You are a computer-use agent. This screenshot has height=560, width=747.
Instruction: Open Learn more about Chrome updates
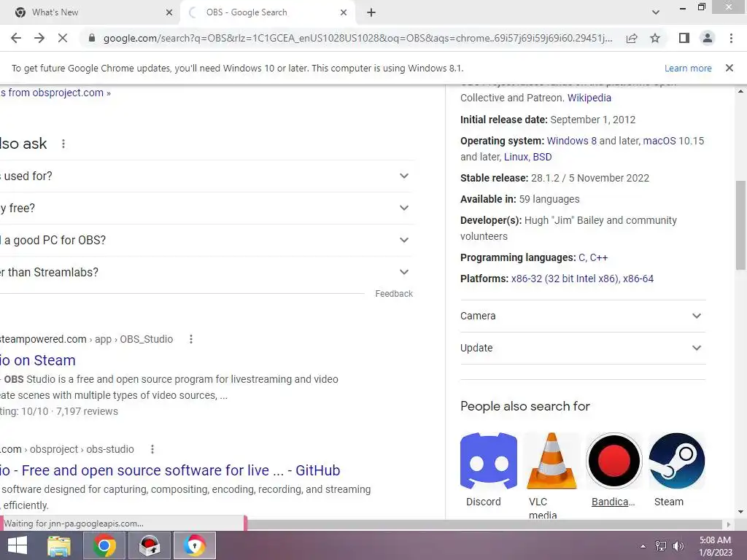point(688,68)
